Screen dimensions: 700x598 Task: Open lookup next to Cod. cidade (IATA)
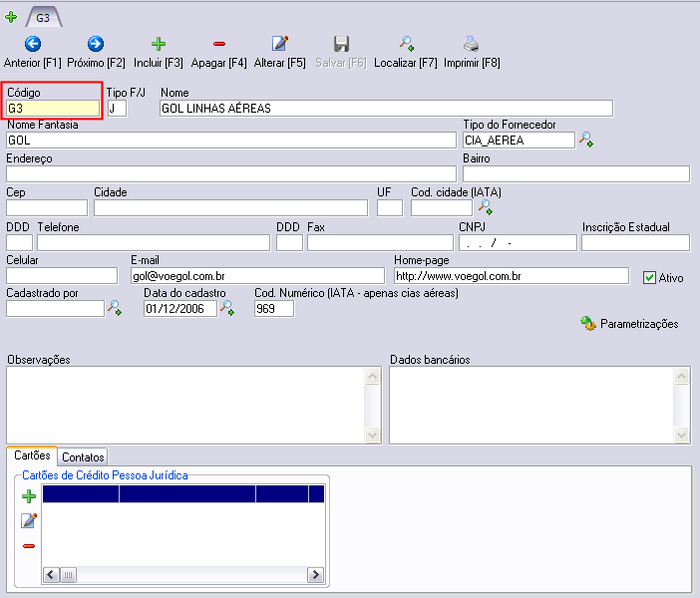coord(486,207)
